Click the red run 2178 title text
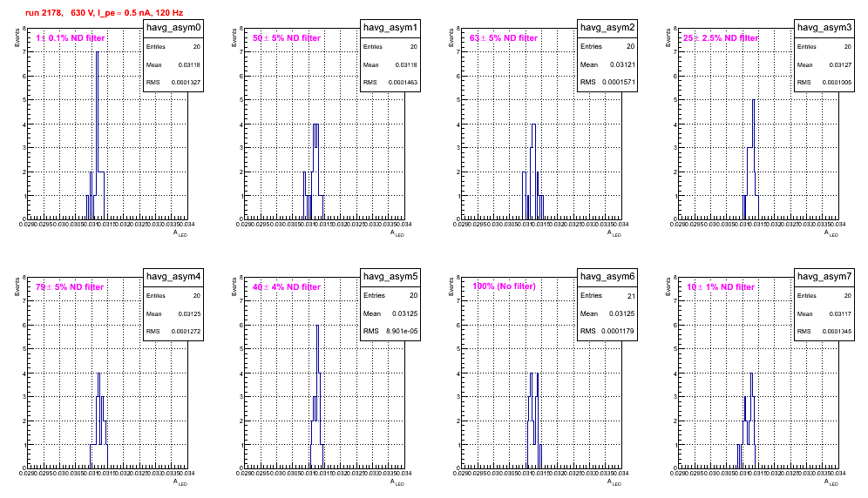 pos(104,13)
